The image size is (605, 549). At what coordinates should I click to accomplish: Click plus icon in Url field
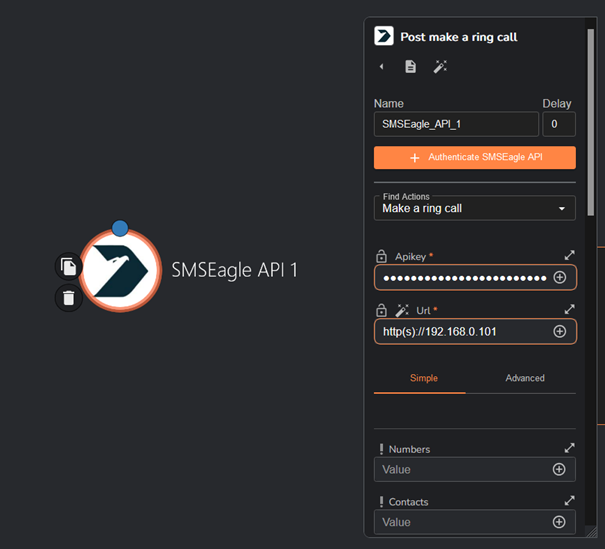(x=560, y=331)
